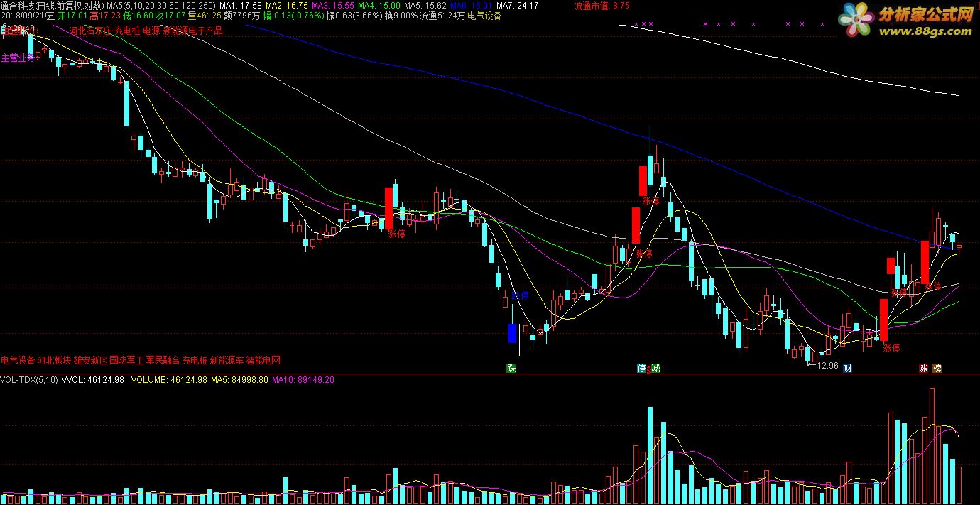The height and width of the screenshot is (505, 980).
Task: Open the 军民融合 concept tag
Action: (x=163, y=360)
